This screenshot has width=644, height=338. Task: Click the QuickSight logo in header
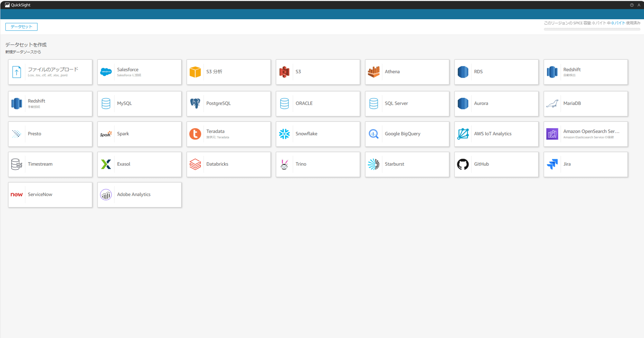click(18, 5)
